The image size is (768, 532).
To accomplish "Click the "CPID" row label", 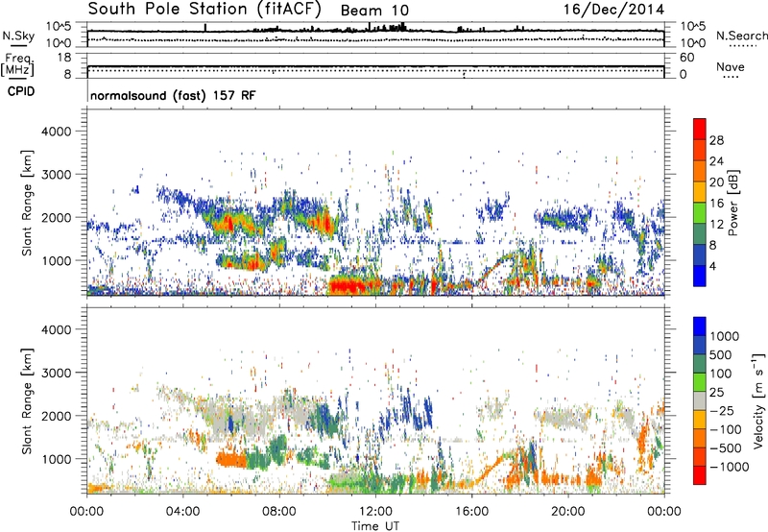I will click(21, 91).
